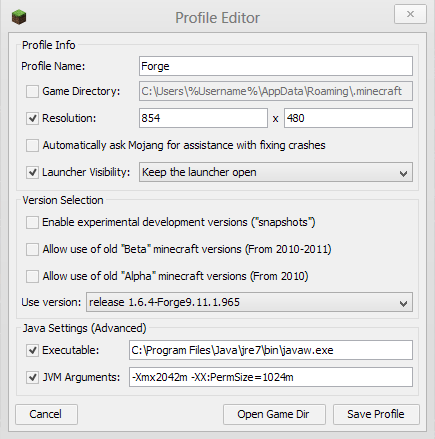435x439 pixels.
Task: Uncheck the Launcher Visibility checkbox
Action: [x=32, y=172]
